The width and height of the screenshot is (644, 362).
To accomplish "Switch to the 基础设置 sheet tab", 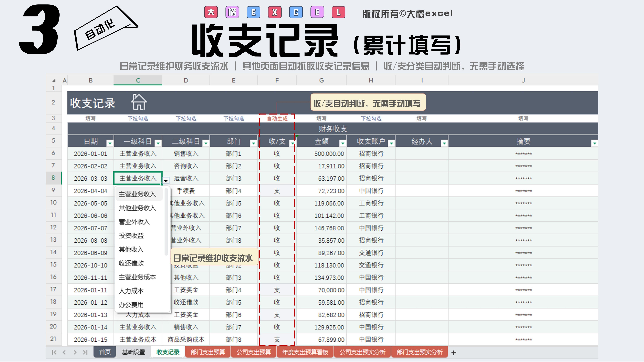I will (133, 352).
